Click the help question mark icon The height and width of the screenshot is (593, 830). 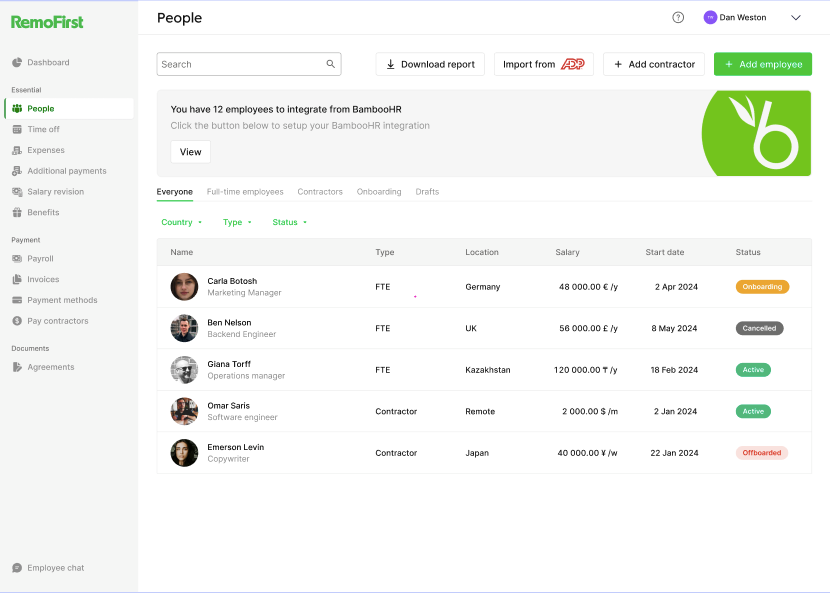(x=678, y=17)
